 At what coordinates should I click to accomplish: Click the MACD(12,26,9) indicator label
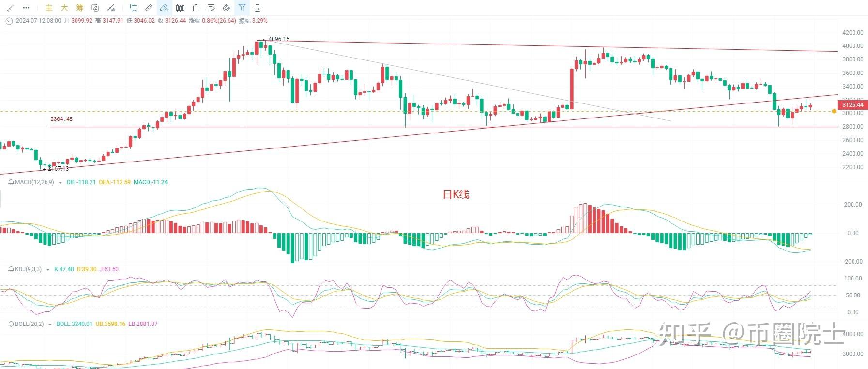(x=34, y=182)
